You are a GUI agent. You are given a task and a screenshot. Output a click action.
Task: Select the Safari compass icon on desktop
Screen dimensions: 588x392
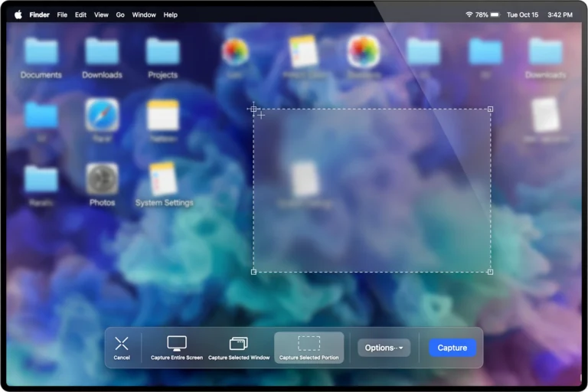(102, 115)
